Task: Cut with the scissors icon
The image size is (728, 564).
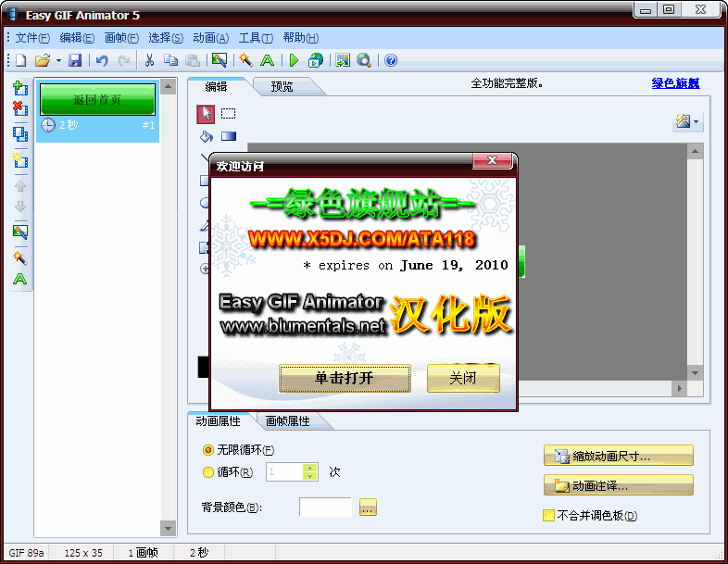Action: click(x=149, y=60)
